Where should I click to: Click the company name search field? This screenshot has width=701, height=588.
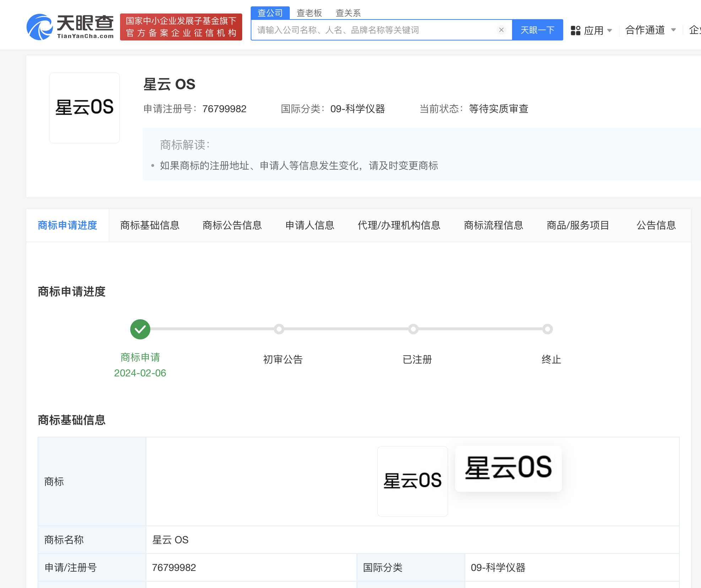pyautogui.click(x=373, y=30)
